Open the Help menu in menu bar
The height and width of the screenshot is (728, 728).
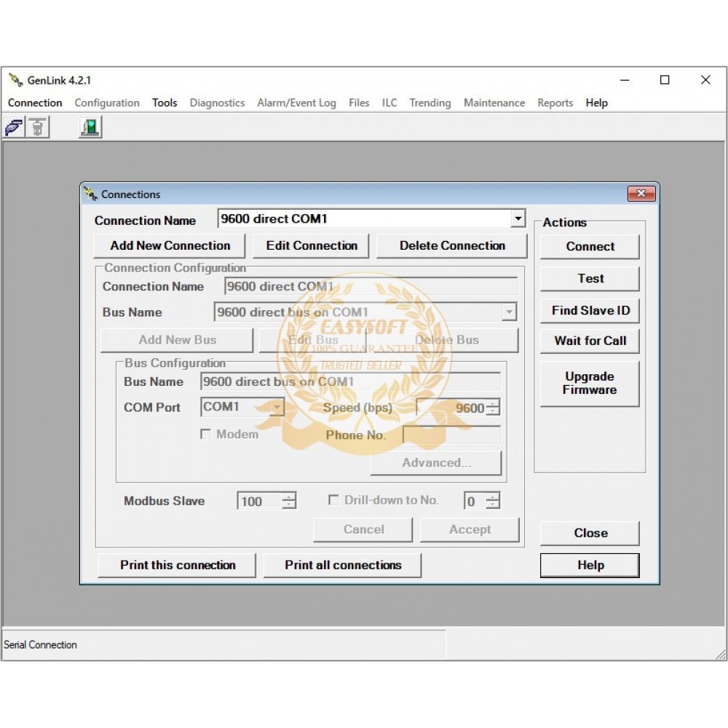click(597, 103)
